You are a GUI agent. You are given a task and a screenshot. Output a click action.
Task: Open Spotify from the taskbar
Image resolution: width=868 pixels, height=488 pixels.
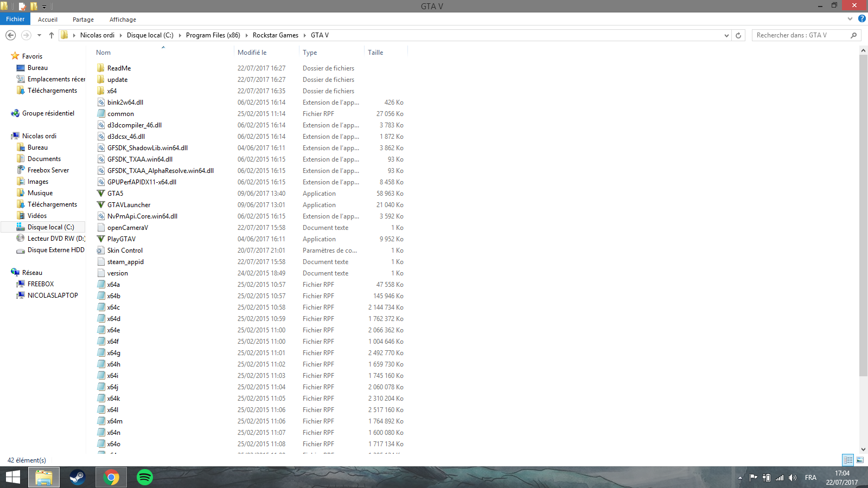click(145, 477)
